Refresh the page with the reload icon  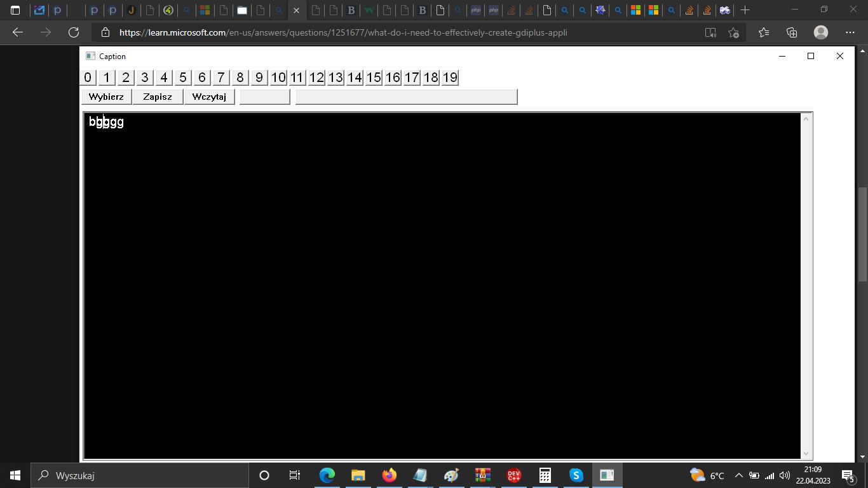73,32
